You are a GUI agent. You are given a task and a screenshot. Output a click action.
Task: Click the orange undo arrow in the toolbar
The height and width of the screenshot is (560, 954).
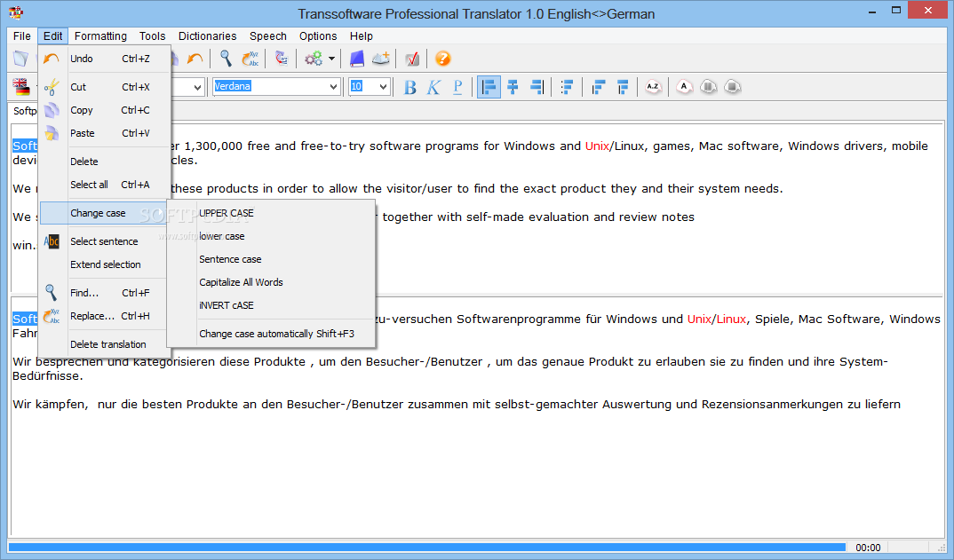click(x=195, y=59)
